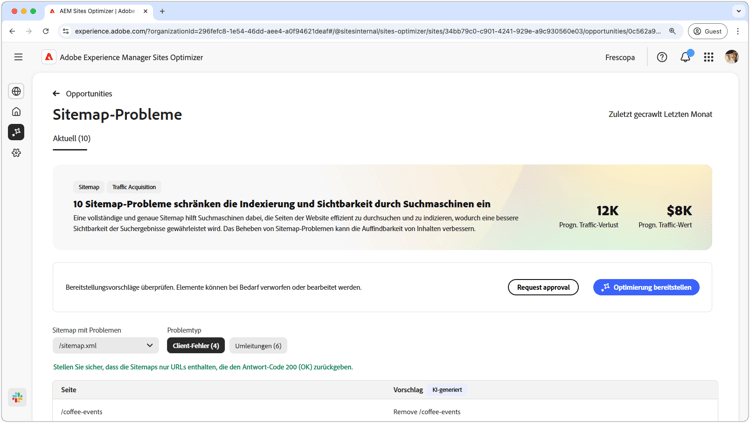Close the AEM Sites Optimizer tab
The height and width of the screenshot is (423, 750).
point(145,11)
